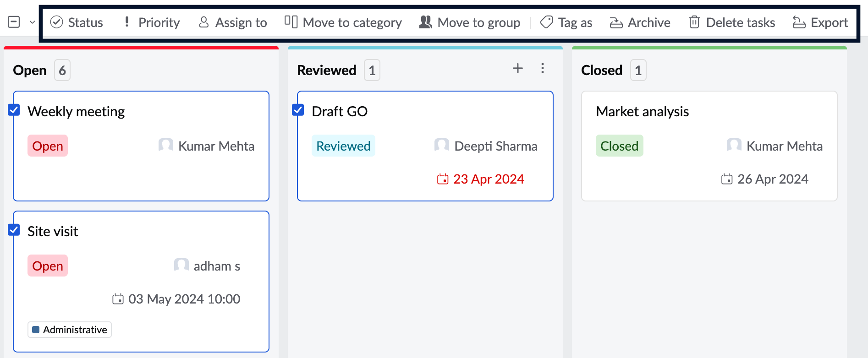Click Kumar Mehta avatar on Market analysis
The image size is (868, 358).
coord(734,145)
